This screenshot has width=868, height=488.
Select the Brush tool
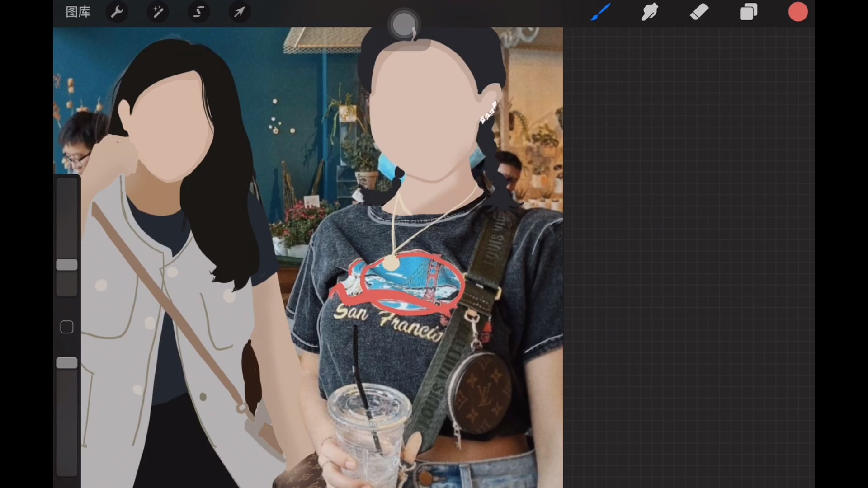click(600, 12)
